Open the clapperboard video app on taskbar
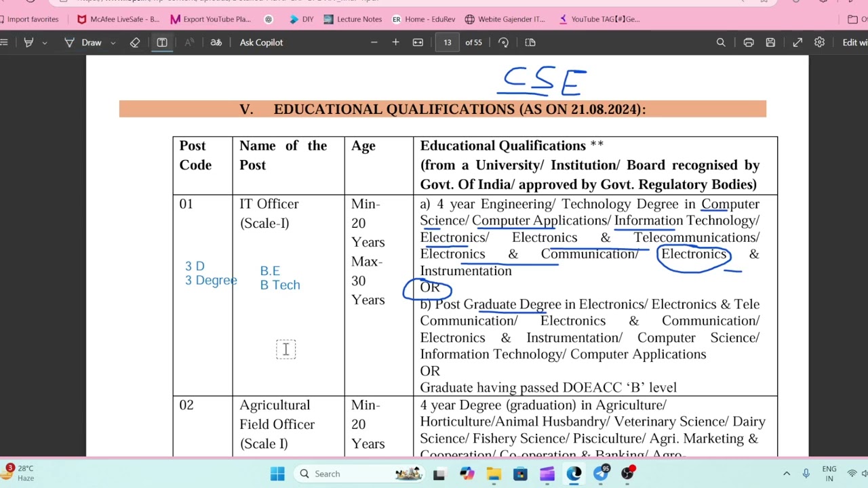Image resolution: width=868 pixels, height=488 pixels. point(547,474)
